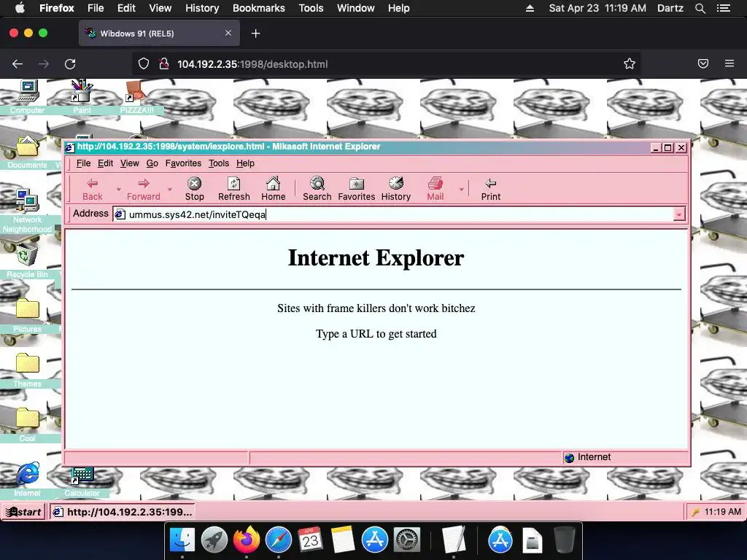The height and width of the screenshot is (560, 747).
Task: Open Calendar from the Dock
Action: (310, 540)
